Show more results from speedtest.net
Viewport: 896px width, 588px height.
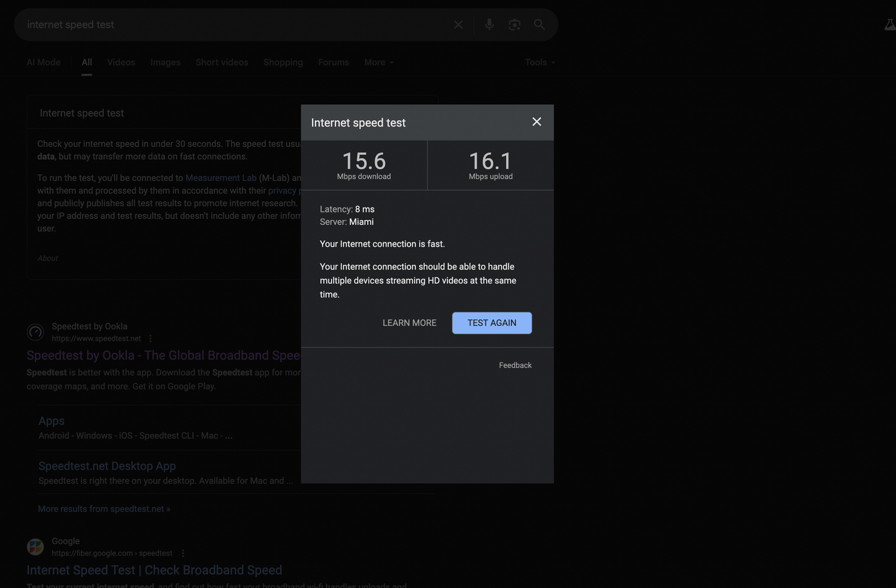pos(104,509)
